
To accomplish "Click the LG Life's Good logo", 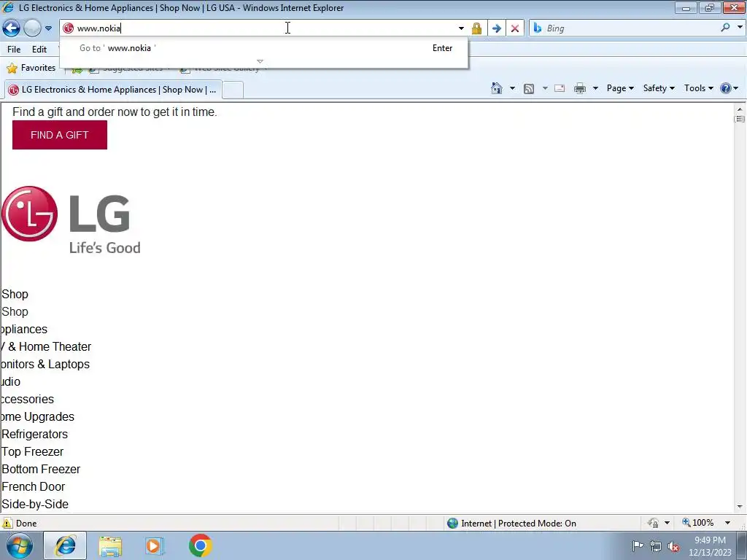I will coord(71,219).
